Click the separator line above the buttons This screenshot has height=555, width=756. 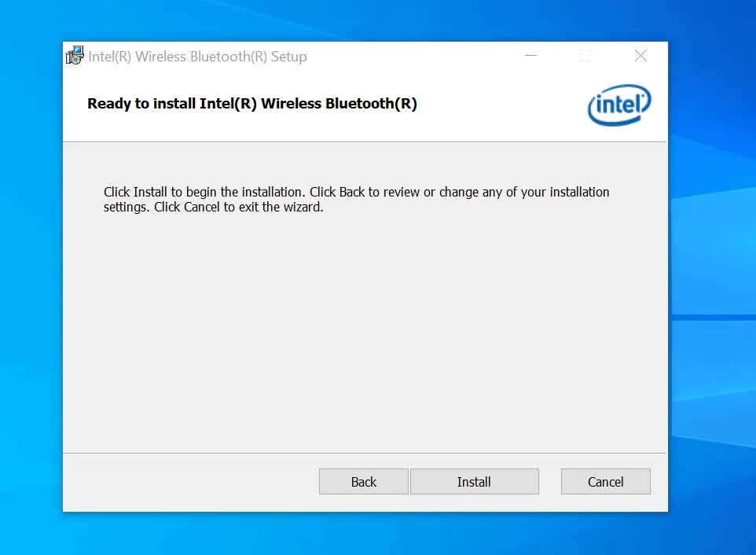click(x=361, y=453)
